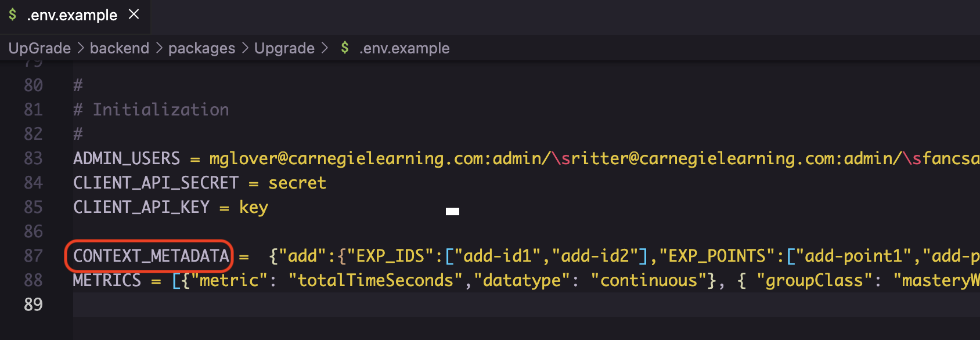Click the dollar icon in the breadcrumb bar
This screenshot has height=340, width=980.
tap(345, 48)
